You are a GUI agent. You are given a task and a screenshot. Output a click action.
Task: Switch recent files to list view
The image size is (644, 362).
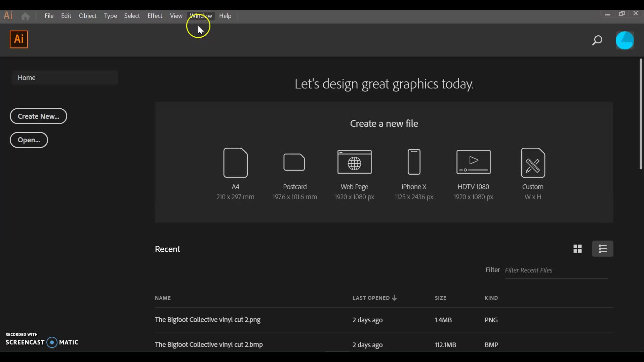(x=603, y=249)
